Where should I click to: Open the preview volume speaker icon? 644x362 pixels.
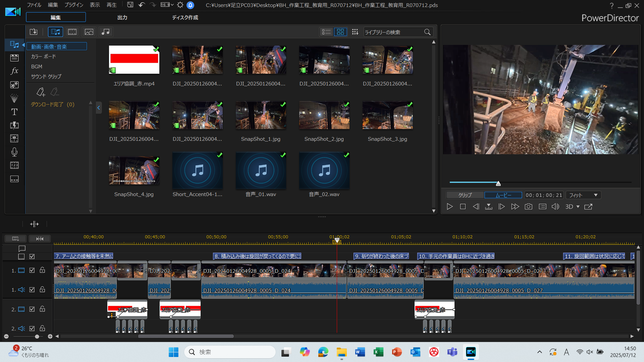[555, 207]
